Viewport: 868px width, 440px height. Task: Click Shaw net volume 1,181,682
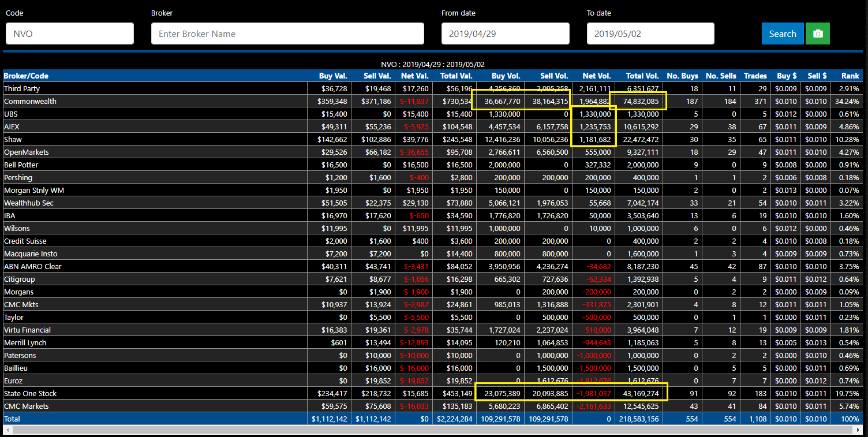point(595,139)
